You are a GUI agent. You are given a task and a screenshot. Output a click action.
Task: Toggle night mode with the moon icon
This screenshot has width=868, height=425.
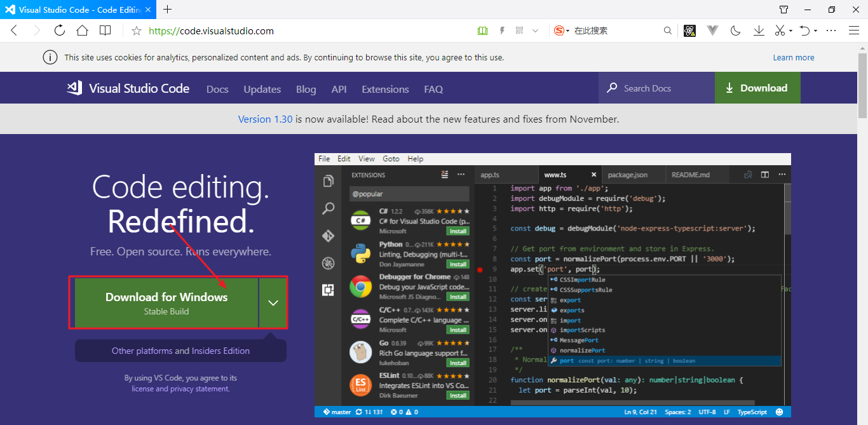point(736,30)
